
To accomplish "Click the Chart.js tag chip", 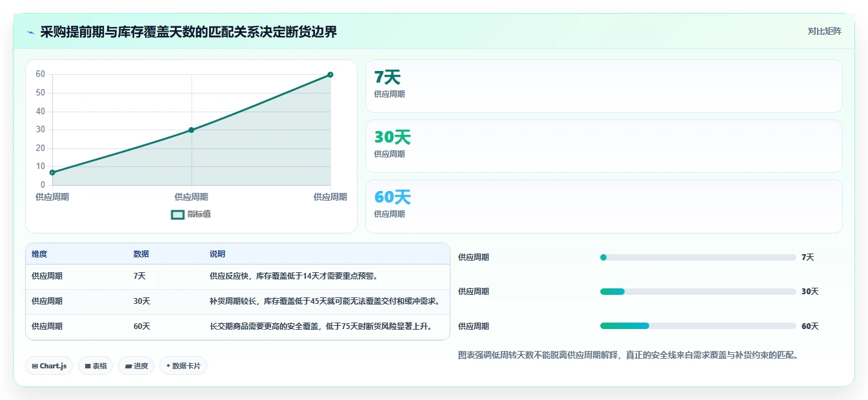I will click(x=50, y=366).
